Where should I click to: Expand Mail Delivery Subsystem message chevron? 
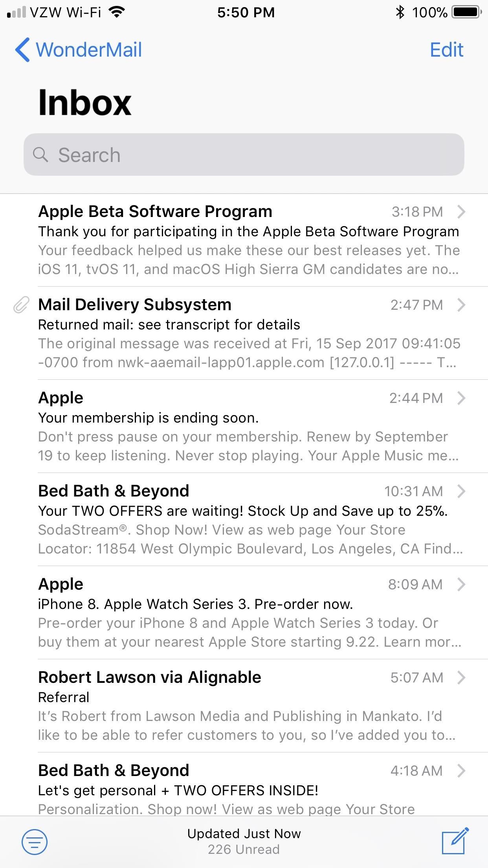(x=462, y=305)
